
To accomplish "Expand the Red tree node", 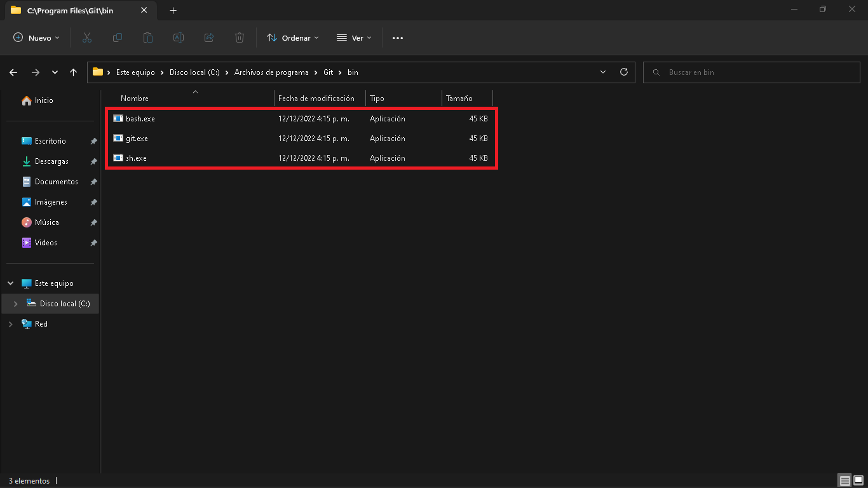I will 11,324.
